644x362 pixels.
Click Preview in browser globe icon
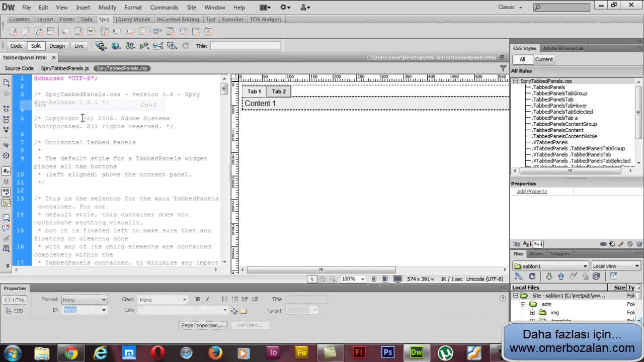(116, 46)
